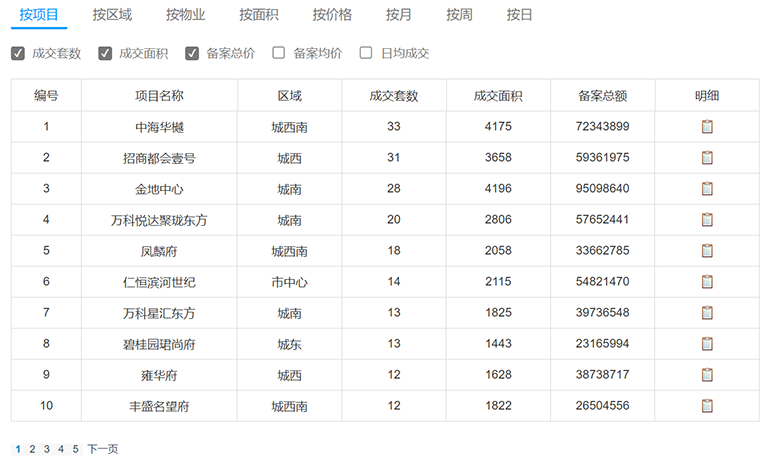This screenshot has height=463, width=770.
Task: Enable the 备案均价 checkbox
Action: (x=278, y=53)
